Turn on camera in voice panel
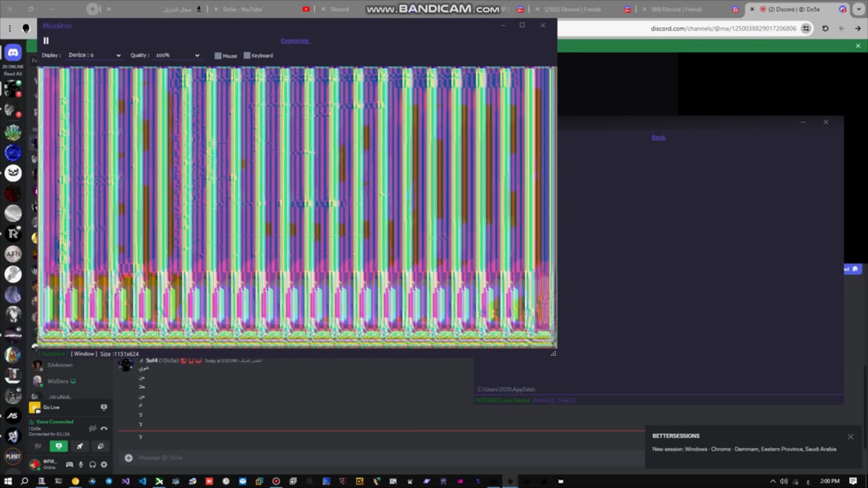The height and width of the screenshot is (488, 868). [38, 446]
